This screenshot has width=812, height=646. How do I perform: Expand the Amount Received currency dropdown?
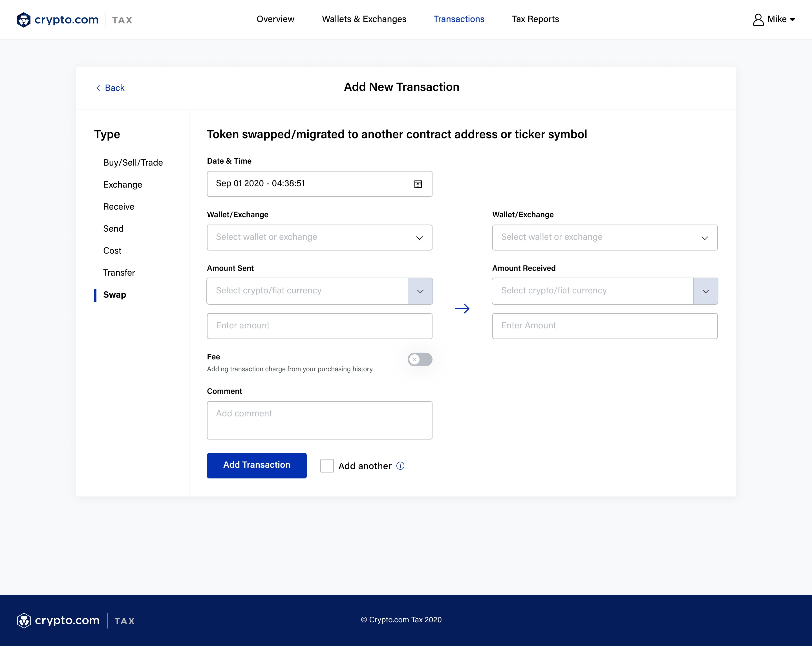tap(705, 291)
